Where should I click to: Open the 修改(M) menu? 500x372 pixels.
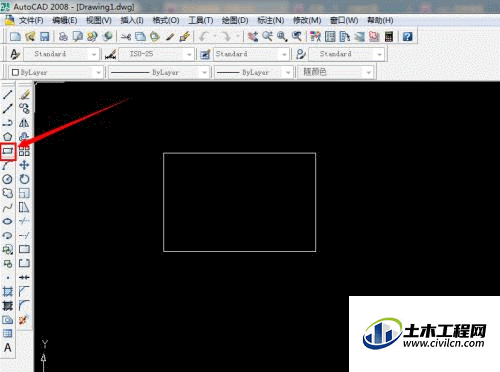point(307,20)
